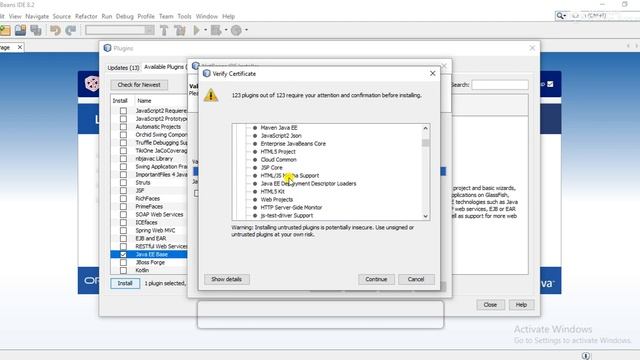Screen dimensions: 640x360
Task: Open the Refactor menu
Action: coord(86,16)
